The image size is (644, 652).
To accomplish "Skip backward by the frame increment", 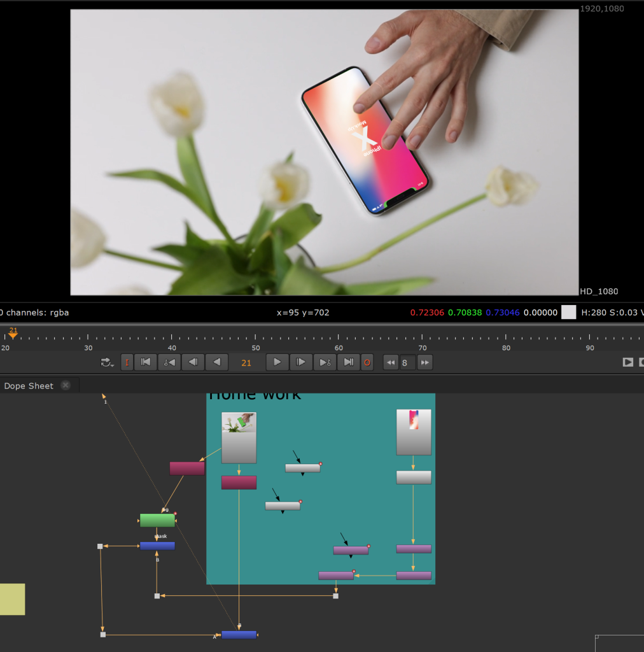I will pos(391,362).
